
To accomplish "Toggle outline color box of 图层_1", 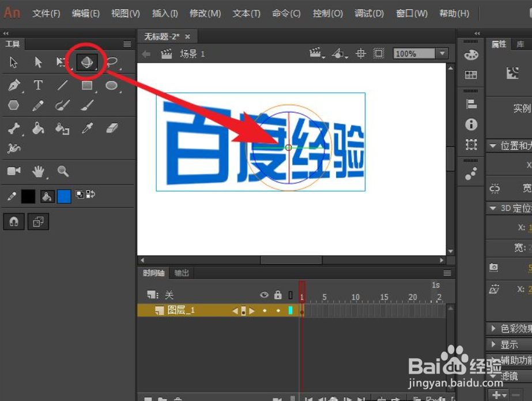I will point(290,310).
